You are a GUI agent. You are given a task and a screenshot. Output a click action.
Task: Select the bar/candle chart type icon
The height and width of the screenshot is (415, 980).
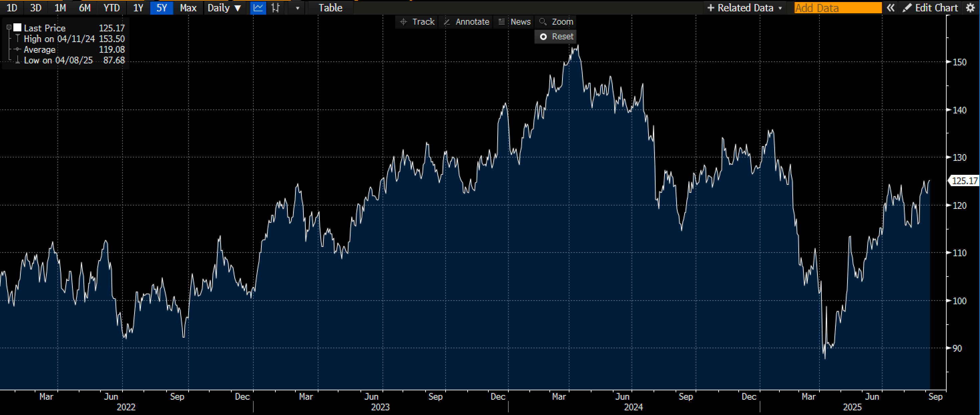(276, 8)
